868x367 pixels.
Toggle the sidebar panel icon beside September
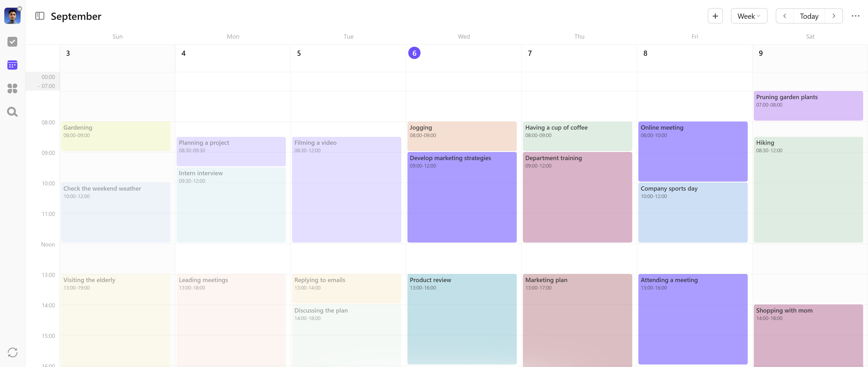coord(40,16)
